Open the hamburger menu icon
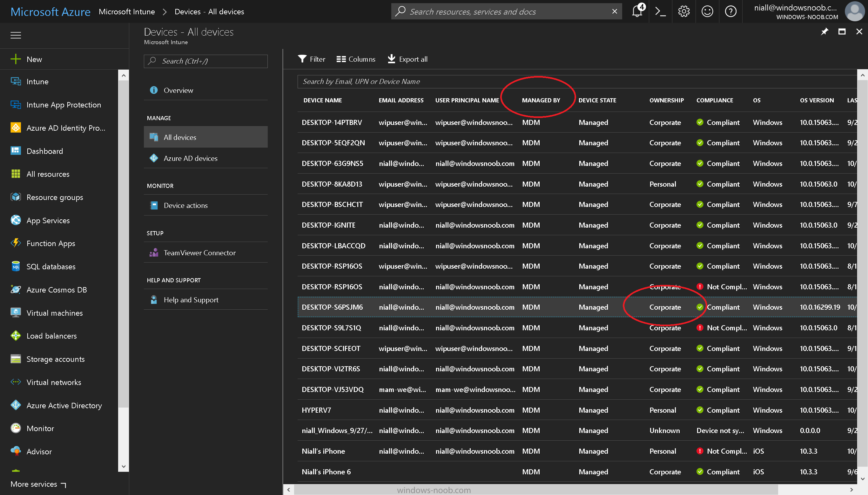Screen dimensions: 868x495 [x=16, y=35]
